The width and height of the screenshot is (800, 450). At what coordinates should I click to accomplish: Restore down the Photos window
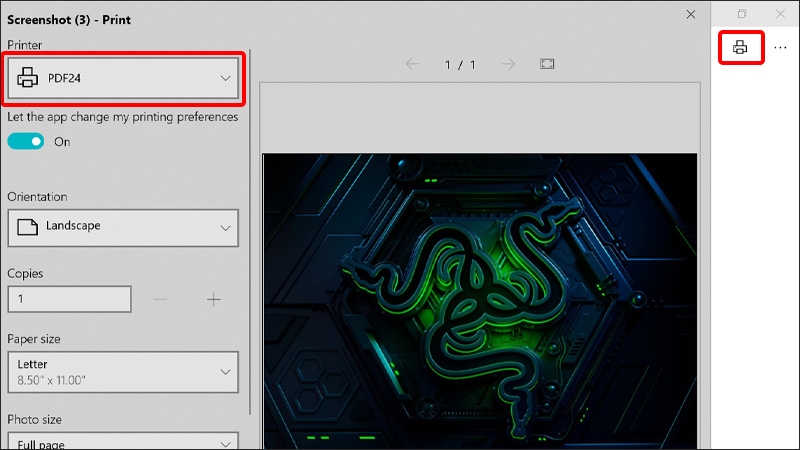point(742,14)
